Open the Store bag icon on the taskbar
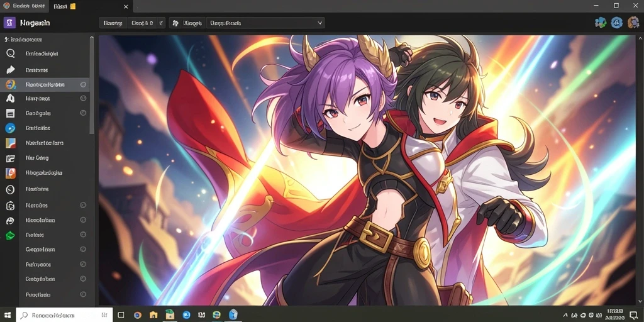Screen dimensions: 644x322 click(170, 315)
